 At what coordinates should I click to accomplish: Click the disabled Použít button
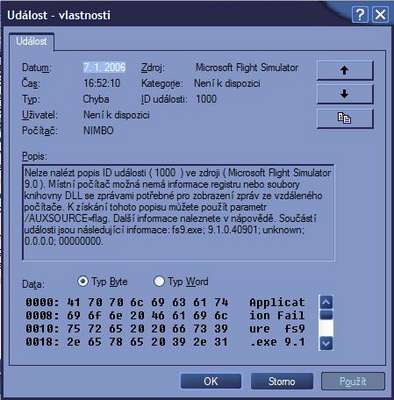coord(353,381)
